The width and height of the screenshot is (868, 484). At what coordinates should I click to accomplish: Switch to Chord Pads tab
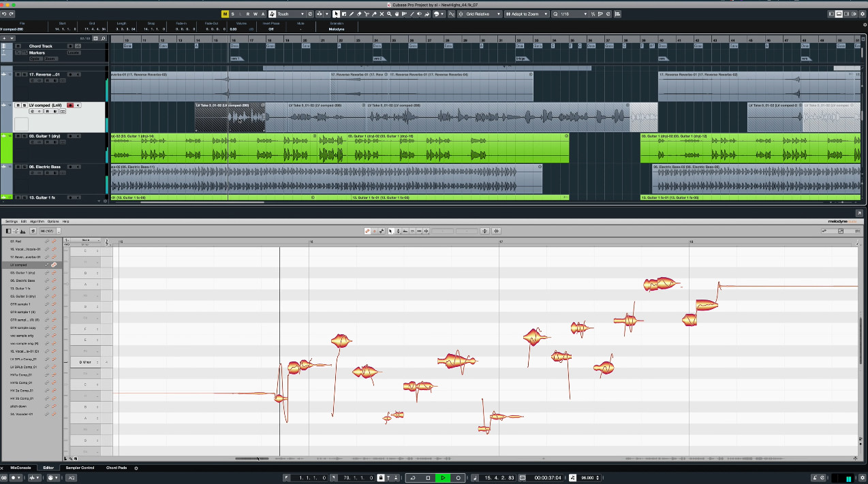117,468
